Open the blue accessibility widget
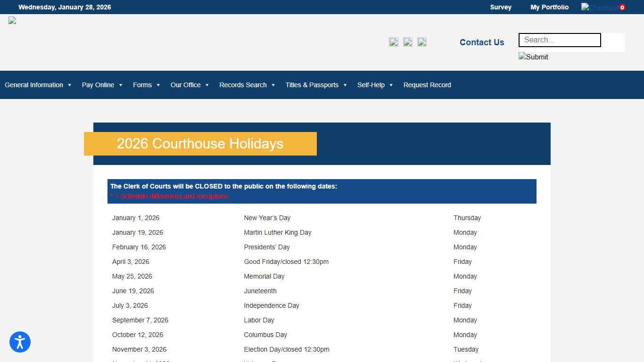 20,342
